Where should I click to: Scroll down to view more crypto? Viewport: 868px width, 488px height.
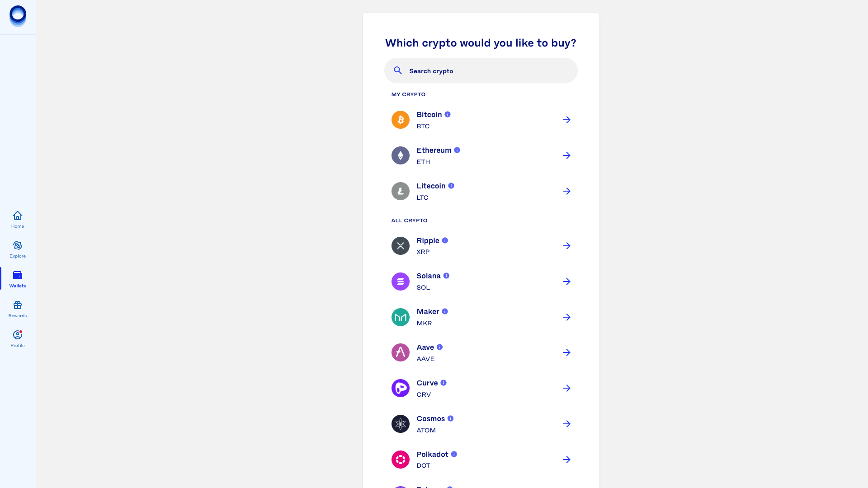pos(481,298)
